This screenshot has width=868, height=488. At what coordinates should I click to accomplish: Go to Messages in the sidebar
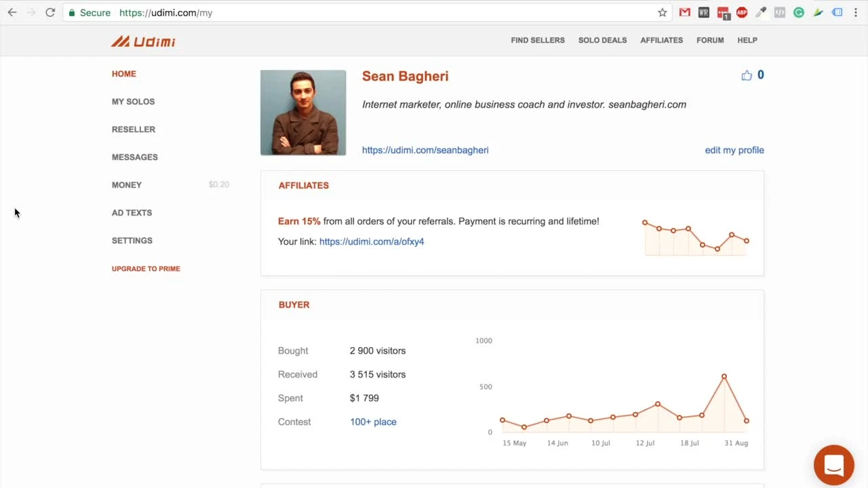click(134, 157)
